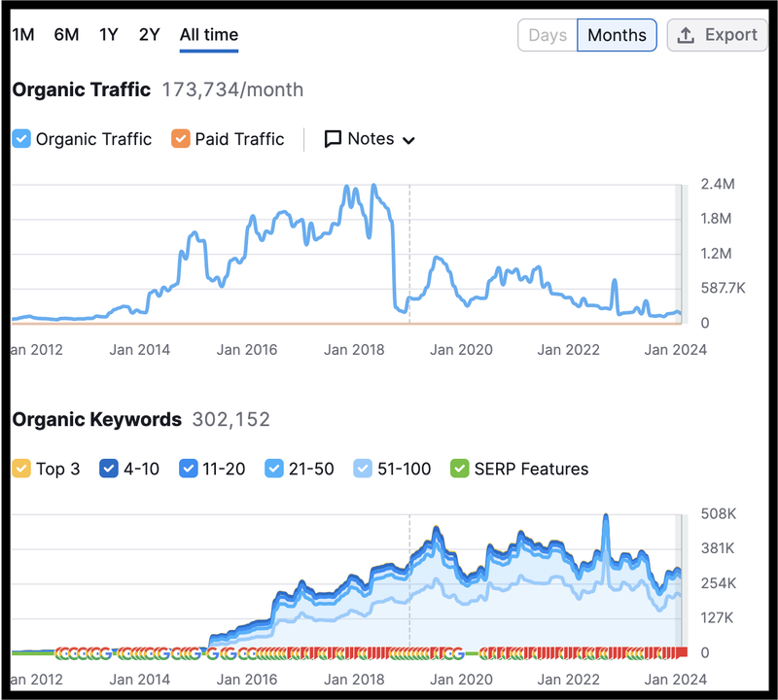This screenshot has width=778, height=700.
Task: Disable the SERP Features filter
Action: click(x=462, y=469)
